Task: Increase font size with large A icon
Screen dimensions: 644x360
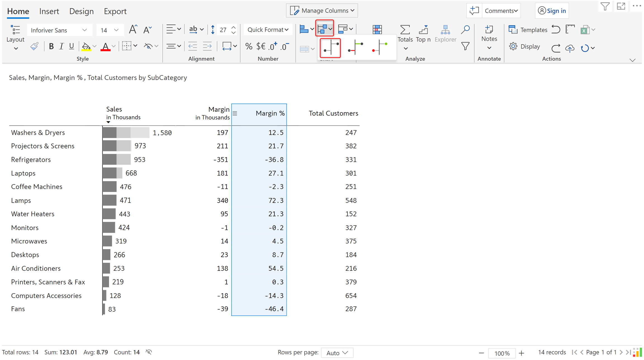Action: click(133, 30)
